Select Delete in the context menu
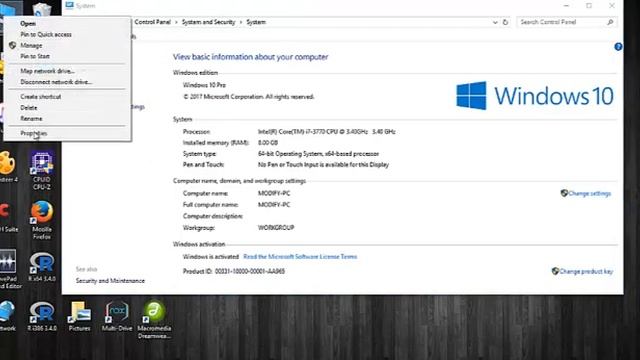The height and width of the screenshot is (360, 640). [29, 108]
